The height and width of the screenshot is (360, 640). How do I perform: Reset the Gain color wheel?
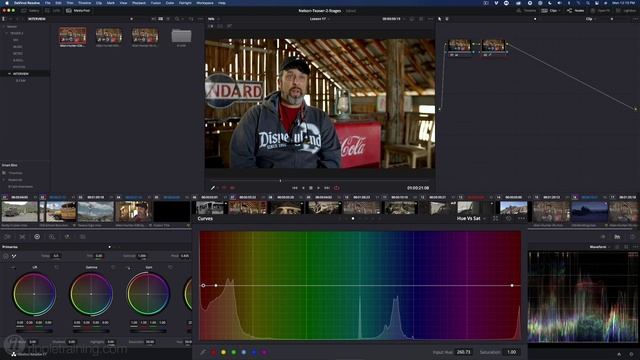click(170, 267)
